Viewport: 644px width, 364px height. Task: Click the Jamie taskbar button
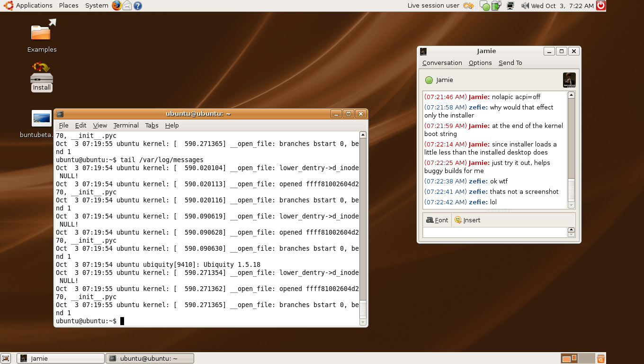pyautogui.click(x=61, y=358)
